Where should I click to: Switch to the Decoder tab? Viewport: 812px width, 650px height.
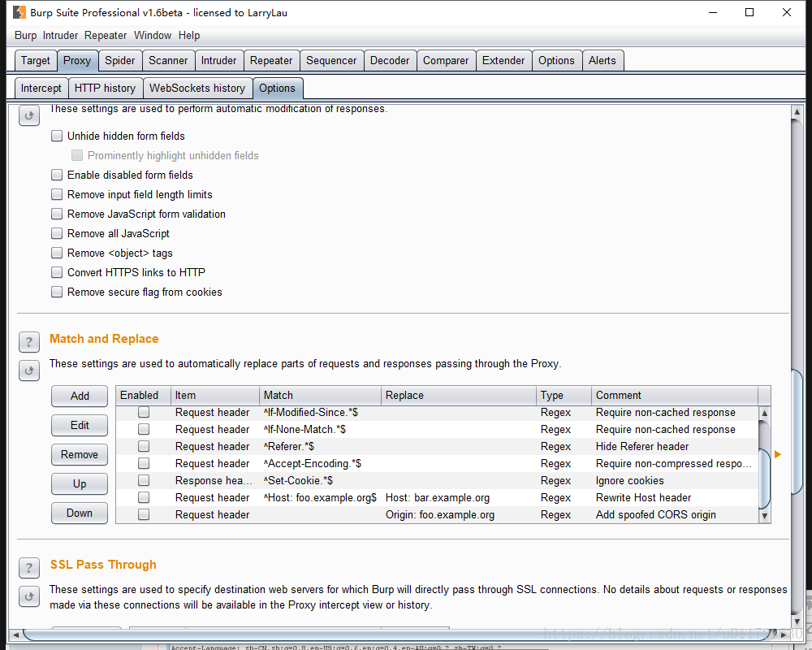pyautogui.click(x=390, y=61)
